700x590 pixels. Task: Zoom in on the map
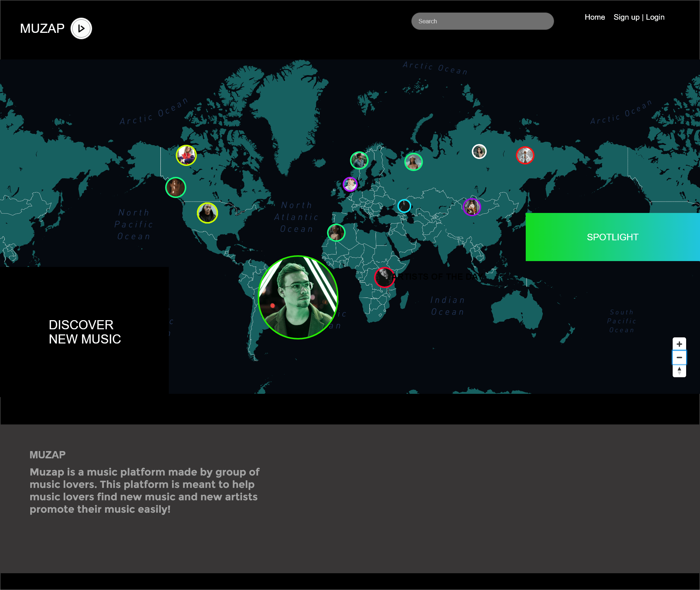pyautogui.click(x=679, y=344)
